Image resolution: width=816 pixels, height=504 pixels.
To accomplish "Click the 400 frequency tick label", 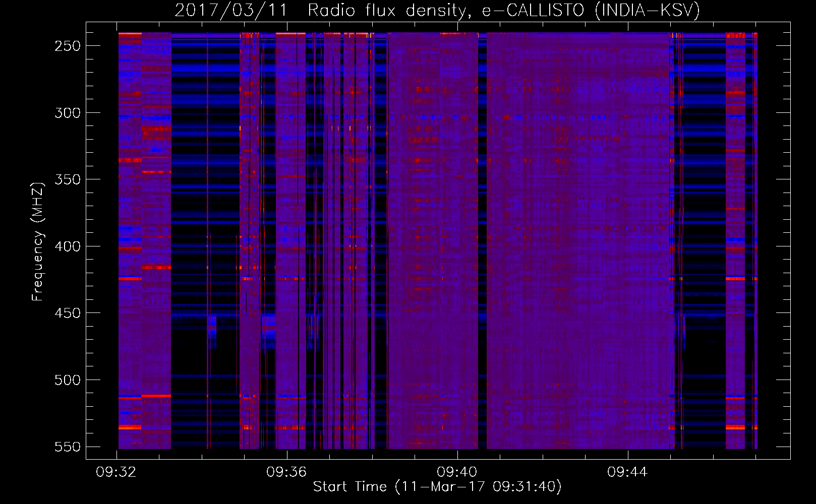I will point(68,246).
